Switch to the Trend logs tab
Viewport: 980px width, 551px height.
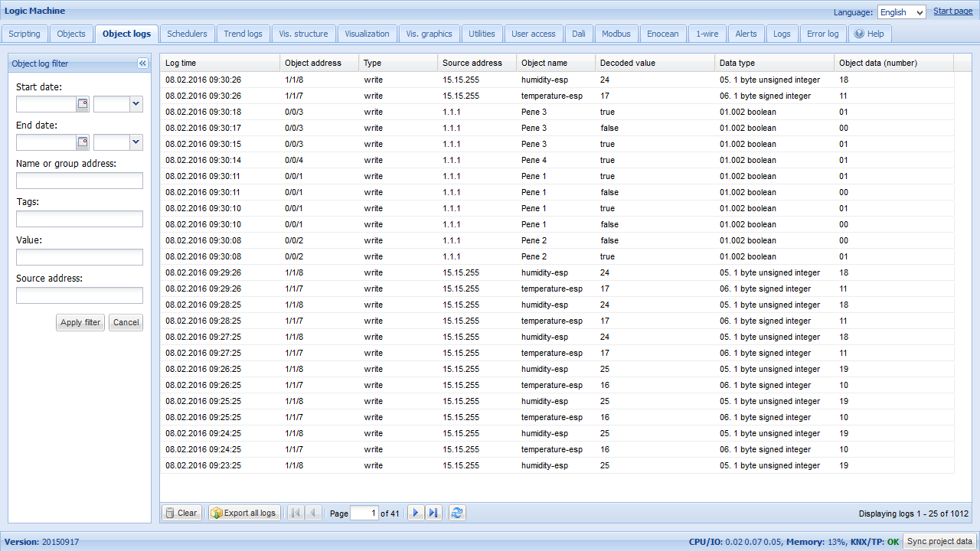pos(243,34)
